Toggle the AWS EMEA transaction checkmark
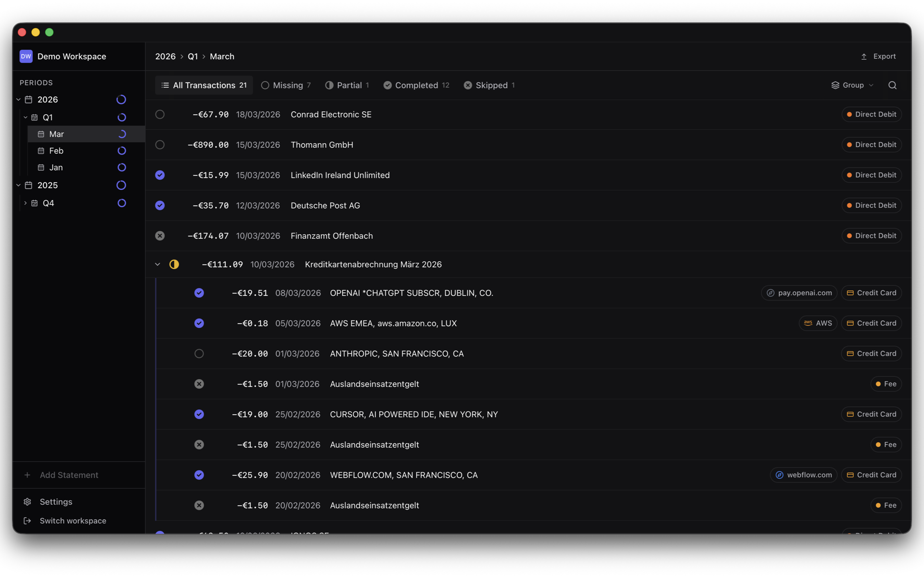Screen dimensions: 924x578 [199, 323]
